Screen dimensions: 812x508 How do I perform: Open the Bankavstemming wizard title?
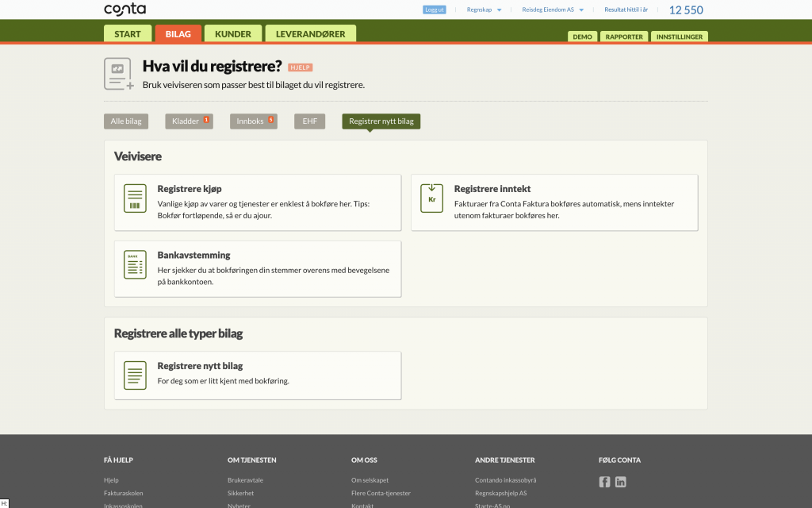pyautogui.click(x=193, y=255)
